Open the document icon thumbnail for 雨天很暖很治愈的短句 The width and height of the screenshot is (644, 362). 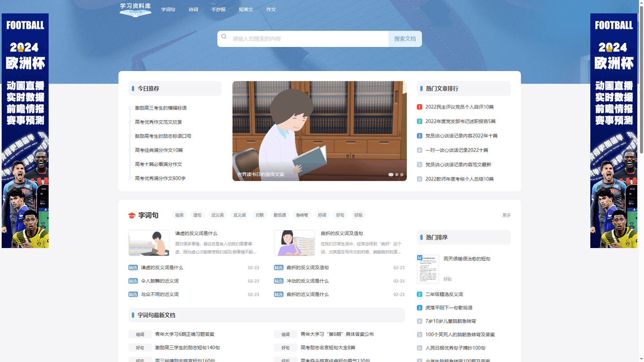[x=428, y=269]
